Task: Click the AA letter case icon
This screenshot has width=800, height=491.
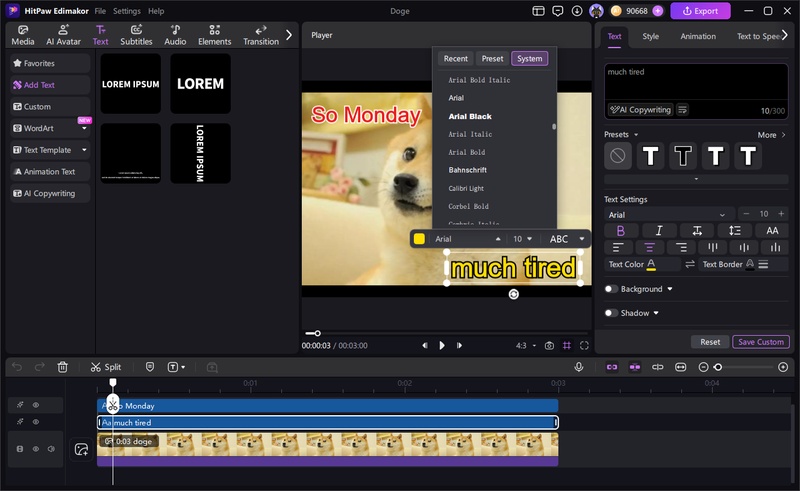Action: click(x=772, y=231)
